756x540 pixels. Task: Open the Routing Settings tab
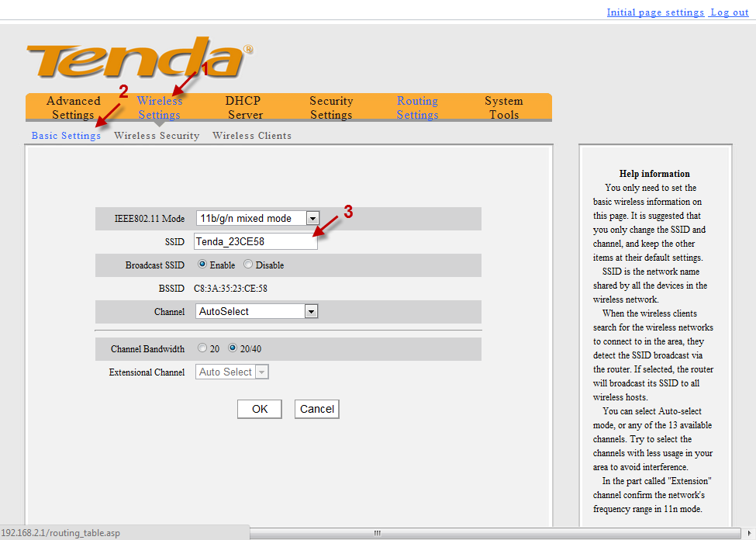417,108
